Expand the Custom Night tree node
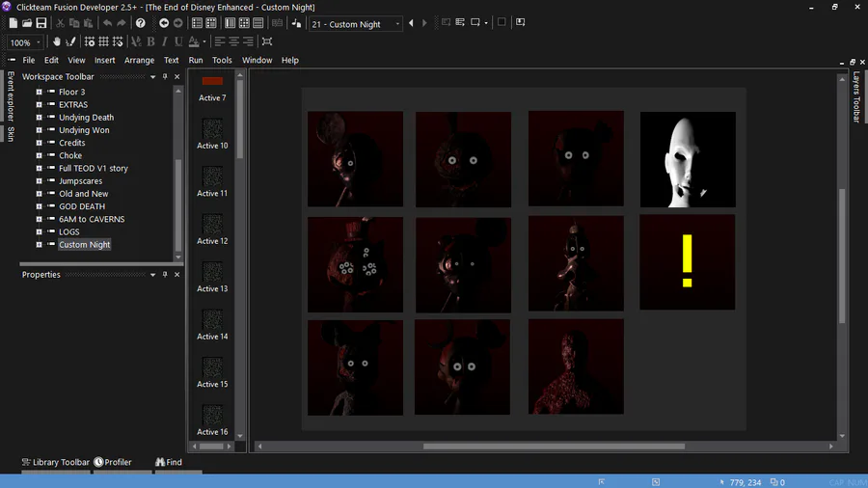868x488 pixels. 39,245
